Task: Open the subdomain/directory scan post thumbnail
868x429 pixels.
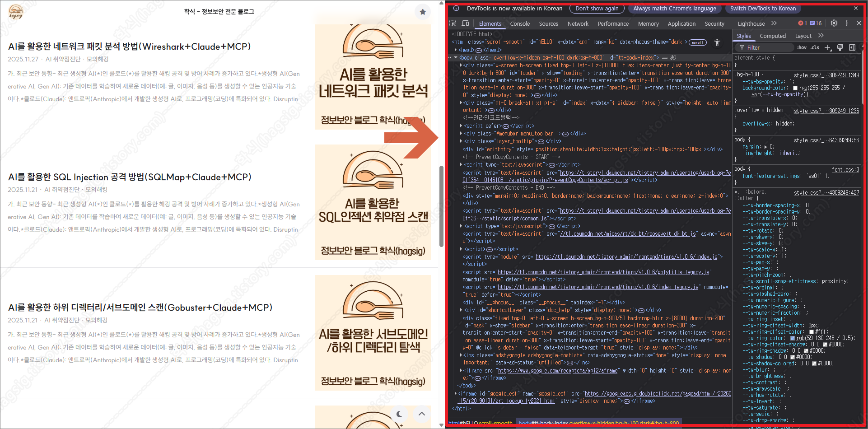Action: [x=373, y=333]
